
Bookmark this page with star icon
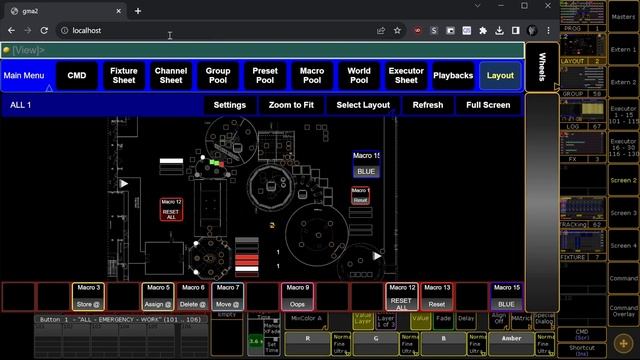coord(397,31)
